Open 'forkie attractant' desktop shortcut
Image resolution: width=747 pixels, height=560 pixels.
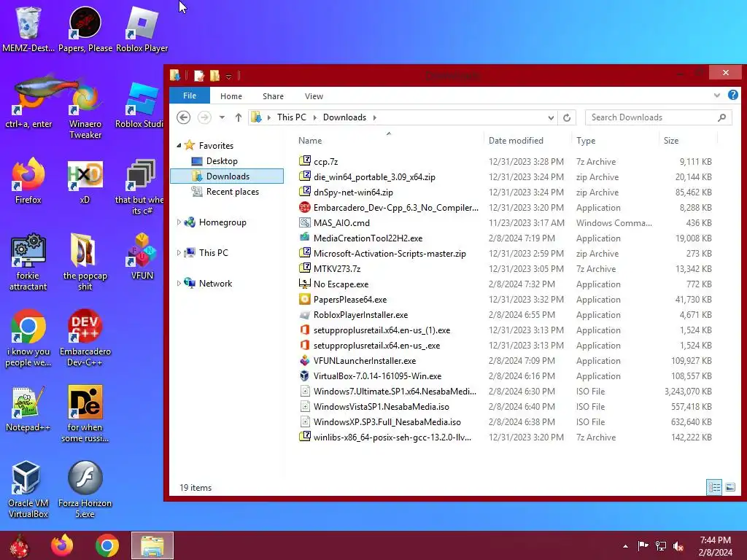[28, 262]
